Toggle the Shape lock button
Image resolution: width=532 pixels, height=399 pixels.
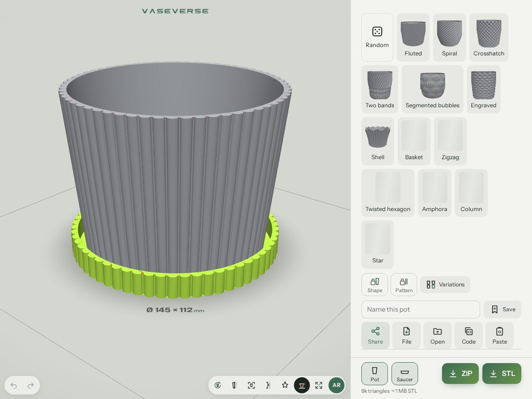375,285
